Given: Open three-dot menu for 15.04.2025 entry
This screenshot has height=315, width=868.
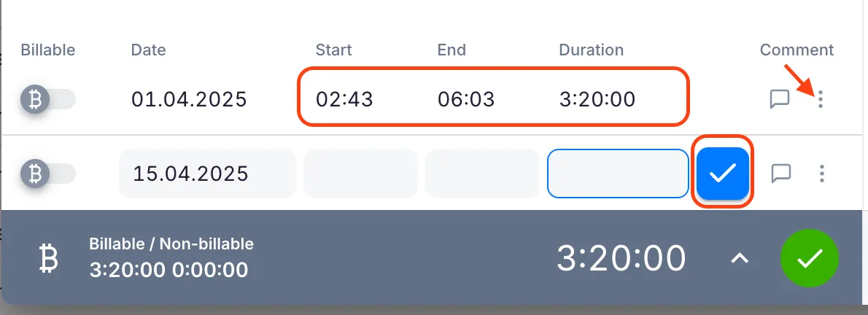Looking at the screenshot, I should click(x=822, y=173).
